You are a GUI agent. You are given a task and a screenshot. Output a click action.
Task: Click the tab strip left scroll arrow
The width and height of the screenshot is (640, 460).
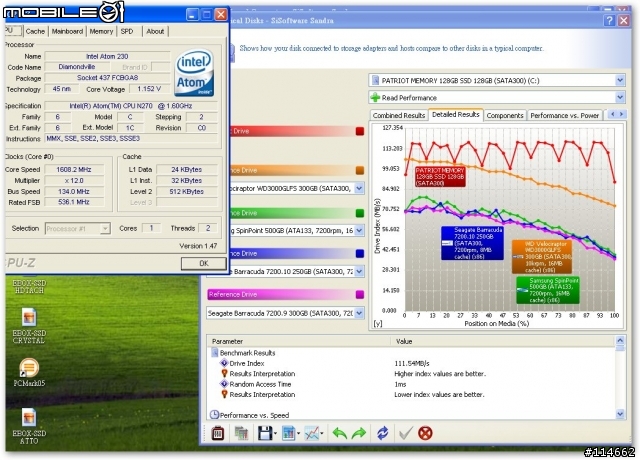(x=612, y=115)
